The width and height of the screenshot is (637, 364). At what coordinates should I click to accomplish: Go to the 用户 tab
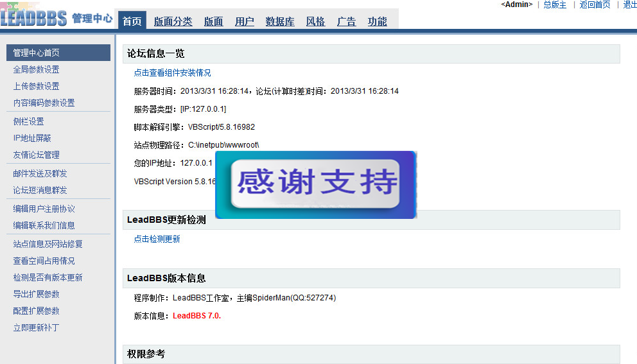(244, 22)
